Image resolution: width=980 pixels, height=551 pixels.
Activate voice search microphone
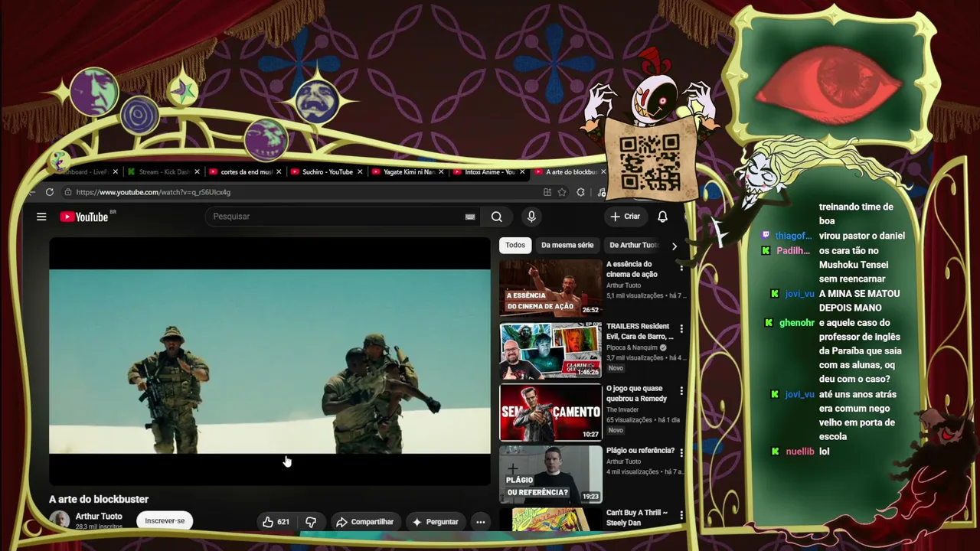click(531, 217)
